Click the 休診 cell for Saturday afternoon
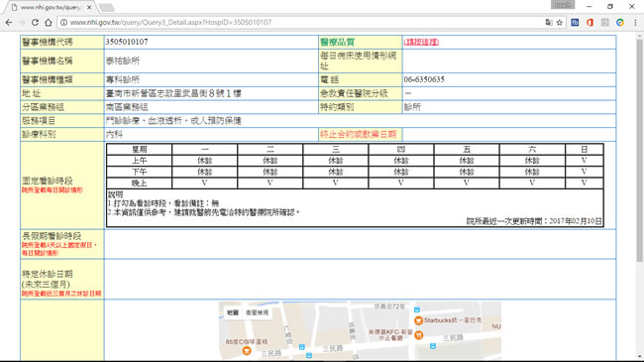 [x=532, y=172]
